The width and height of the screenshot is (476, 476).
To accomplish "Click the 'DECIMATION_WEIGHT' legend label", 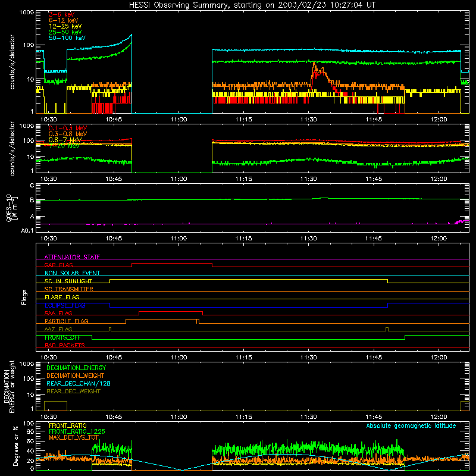I will (76, 375).
